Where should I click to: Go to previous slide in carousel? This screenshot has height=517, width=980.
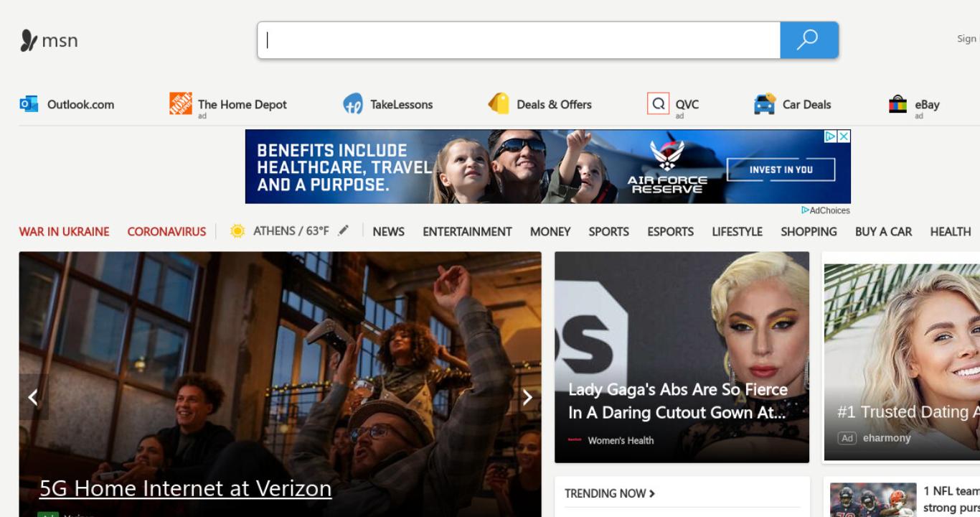click(33, 396)
